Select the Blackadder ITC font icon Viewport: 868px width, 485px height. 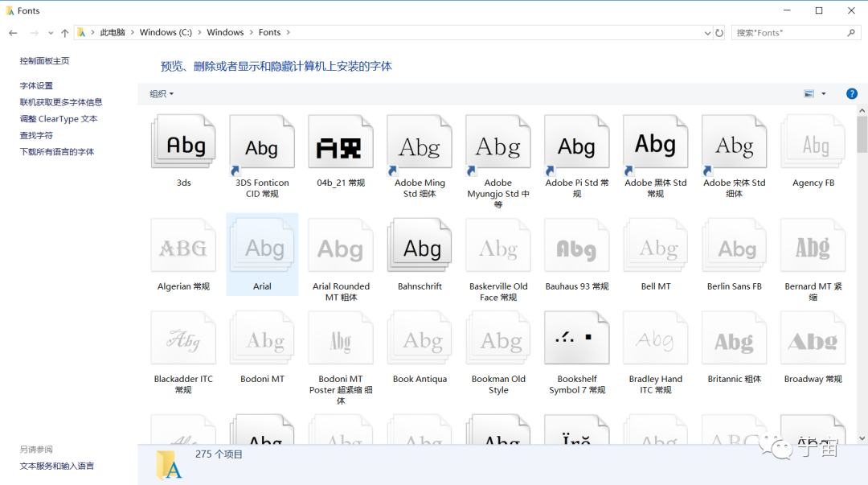tap(183, 338)
